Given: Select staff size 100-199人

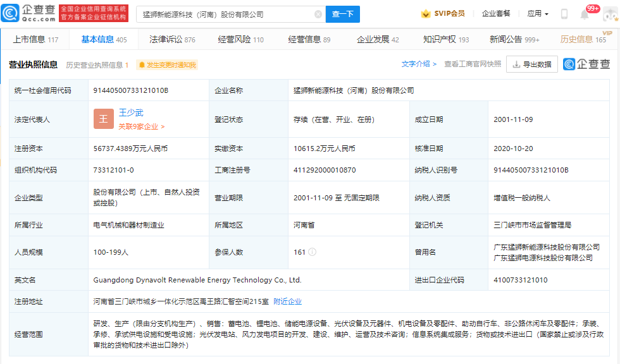Looking at the screenshot, I should [111, 252].
